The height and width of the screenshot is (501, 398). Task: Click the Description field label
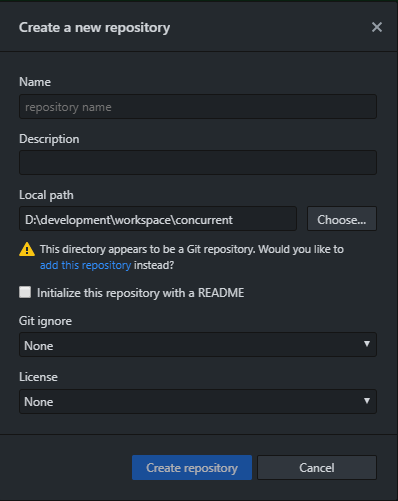49,139
